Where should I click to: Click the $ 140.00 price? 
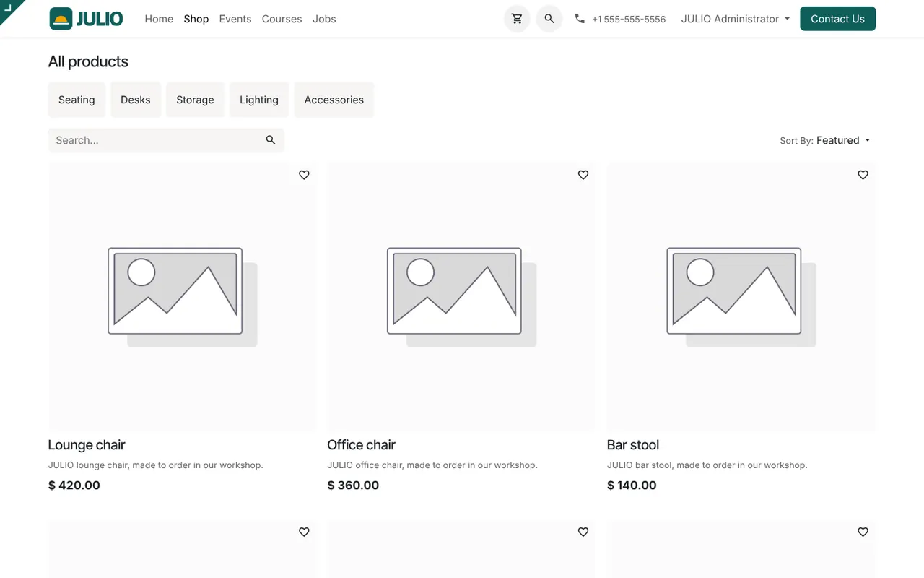pos(632,486)
